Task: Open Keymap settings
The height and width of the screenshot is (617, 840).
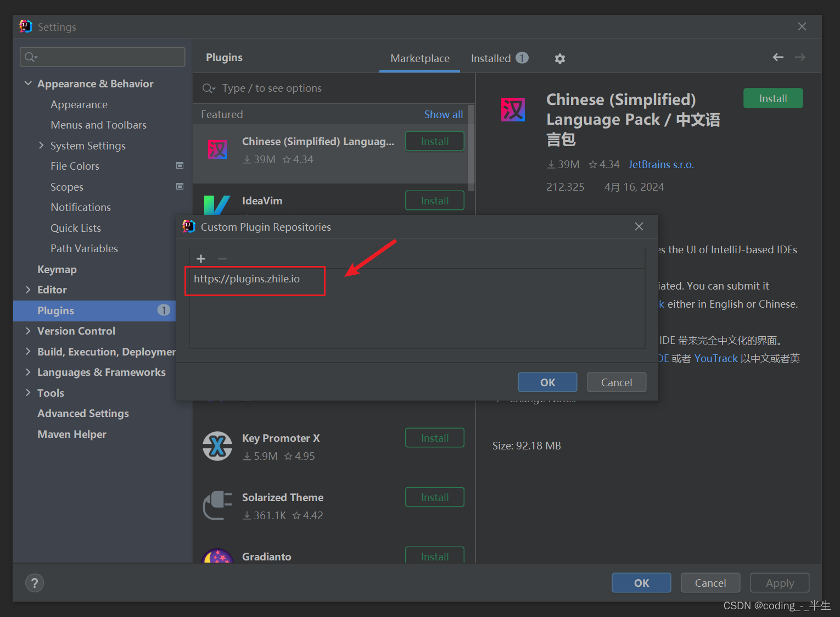Action: point(57,269)
